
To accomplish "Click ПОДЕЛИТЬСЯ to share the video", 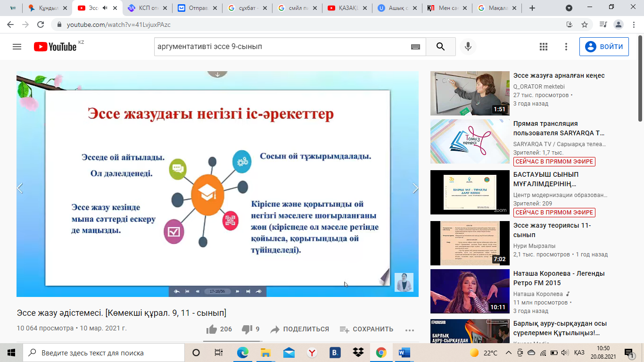I will tap(299, 329).
